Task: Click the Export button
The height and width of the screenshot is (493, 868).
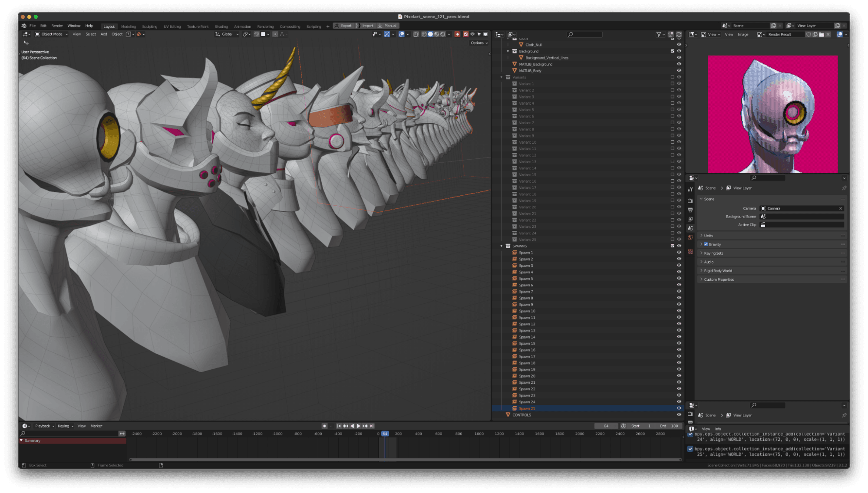Action: (x=343, y=26)
